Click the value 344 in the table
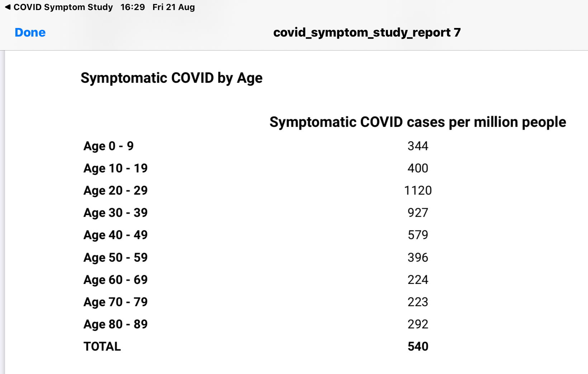The width and height of the screenshot is (588, 374). [418, 146]
